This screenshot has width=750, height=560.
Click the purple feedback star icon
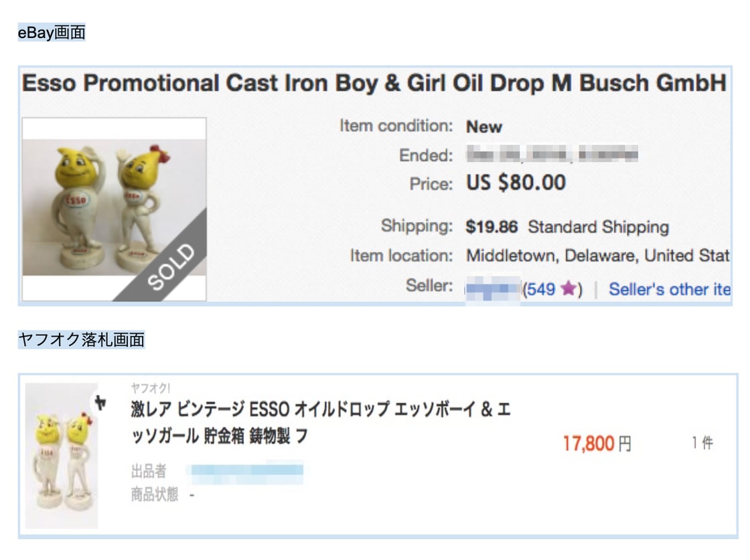[568, 290]
